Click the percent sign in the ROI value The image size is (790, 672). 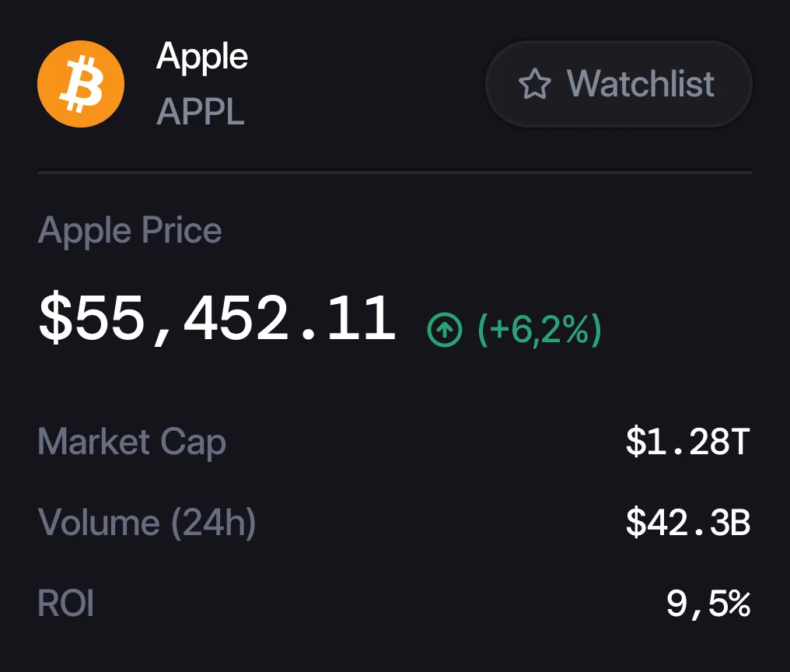739,603
